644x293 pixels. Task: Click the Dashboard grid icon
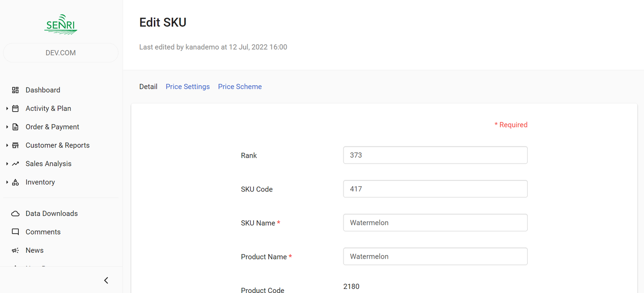coord(15,90)
